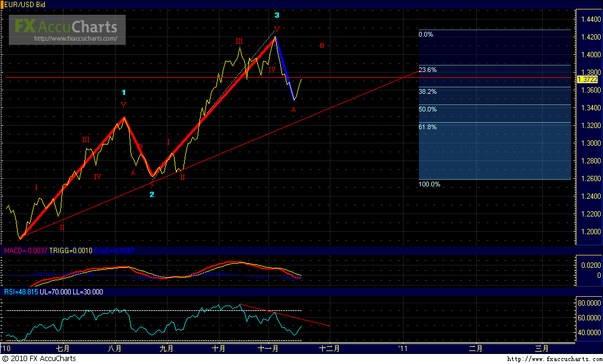Click the 三月 date axis marker
The image size is (603, 364).
click(542, 349)
